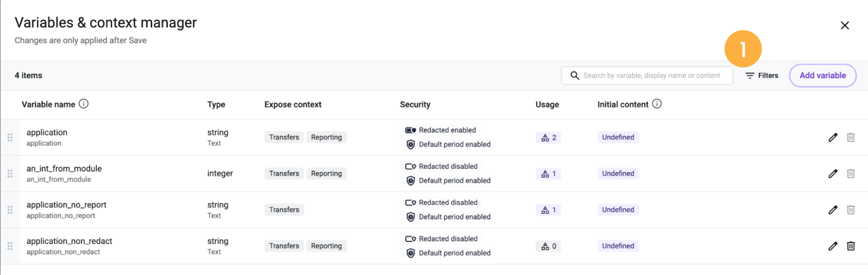Click shield icon in an_int_from_module row

click(x=411, y=181)
